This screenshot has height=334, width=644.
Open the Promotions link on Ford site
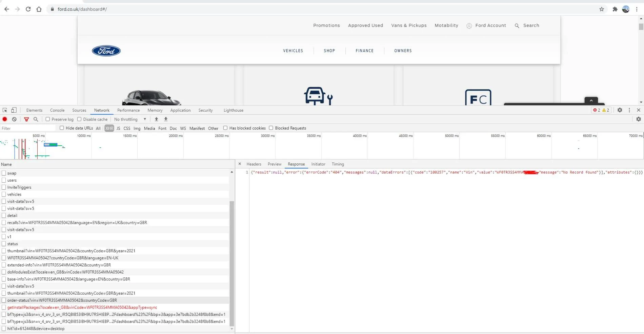(326, 25)
